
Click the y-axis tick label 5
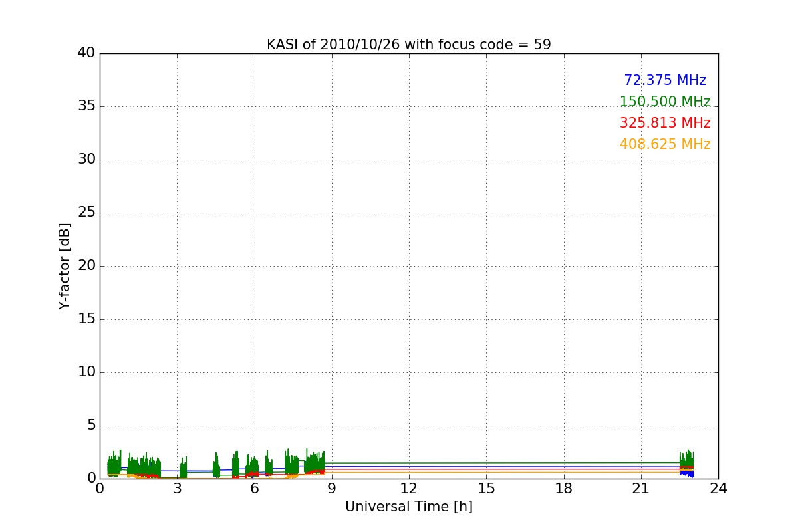coord(91,426)
